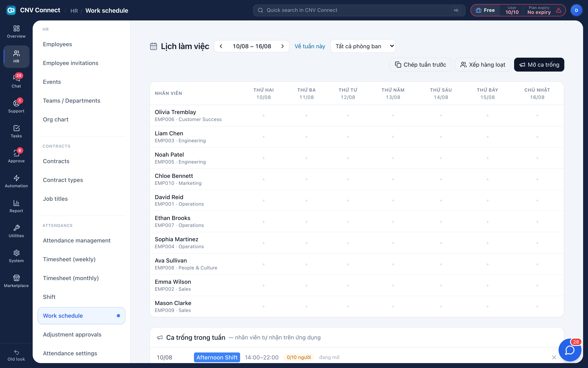
Task: Click the Free plan badge
Action: pyautogui.click(x=485, y=10)
